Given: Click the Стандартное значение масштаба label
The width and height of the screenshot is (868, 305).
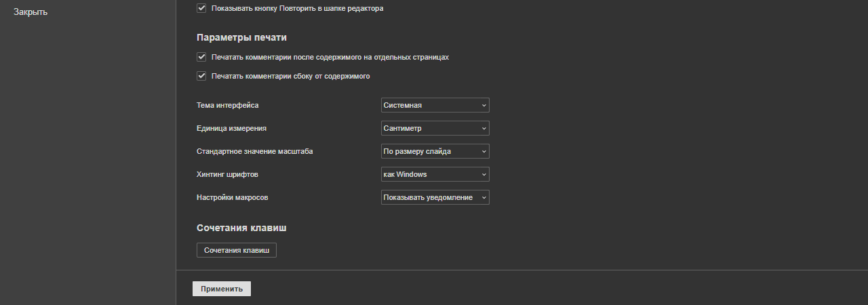Looking at the screenshot, I should tap(254, 151).
